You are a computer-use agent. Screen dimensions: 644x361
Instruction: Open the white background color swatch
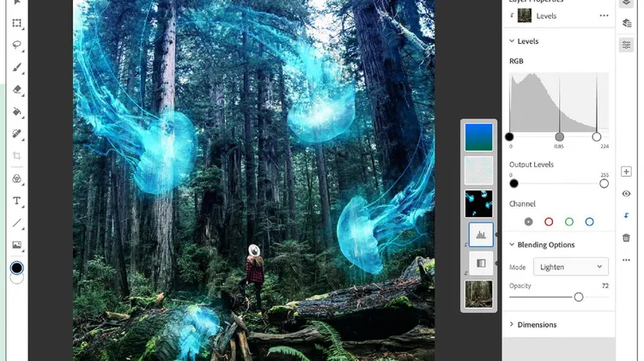pos(17,280)
